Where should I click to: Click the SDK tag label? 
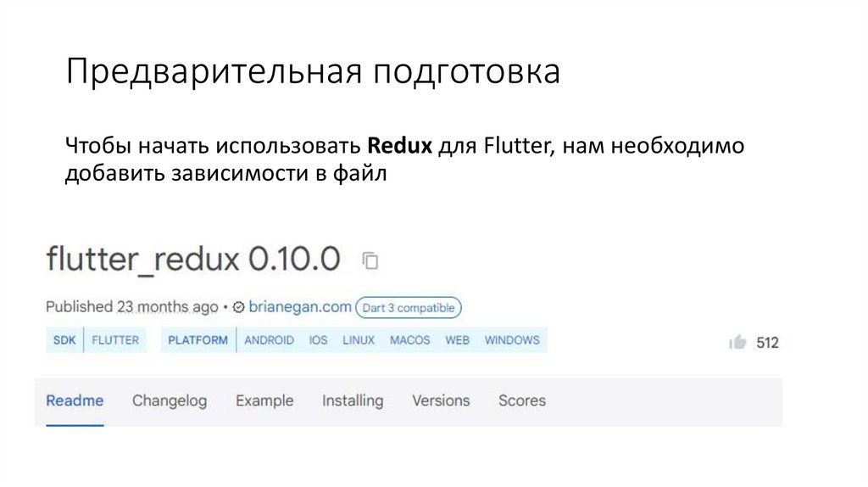(x=64, y=340)
